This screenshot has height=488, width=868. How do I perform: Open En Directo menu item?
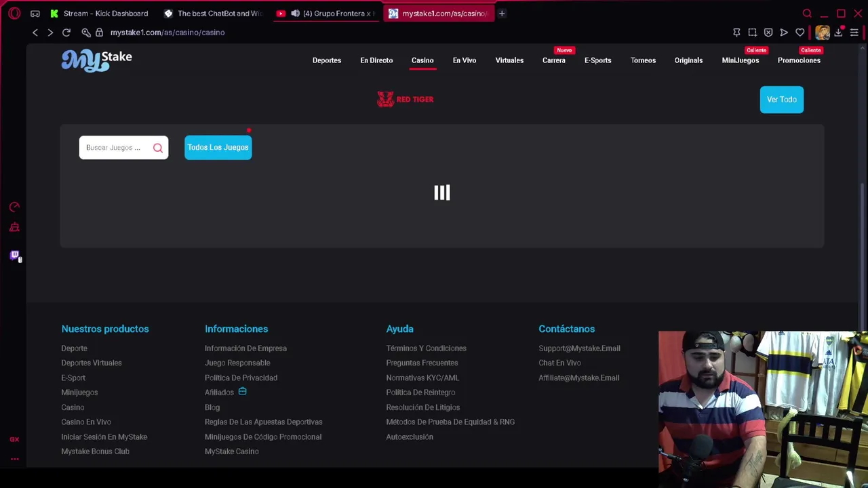(376, 60)
